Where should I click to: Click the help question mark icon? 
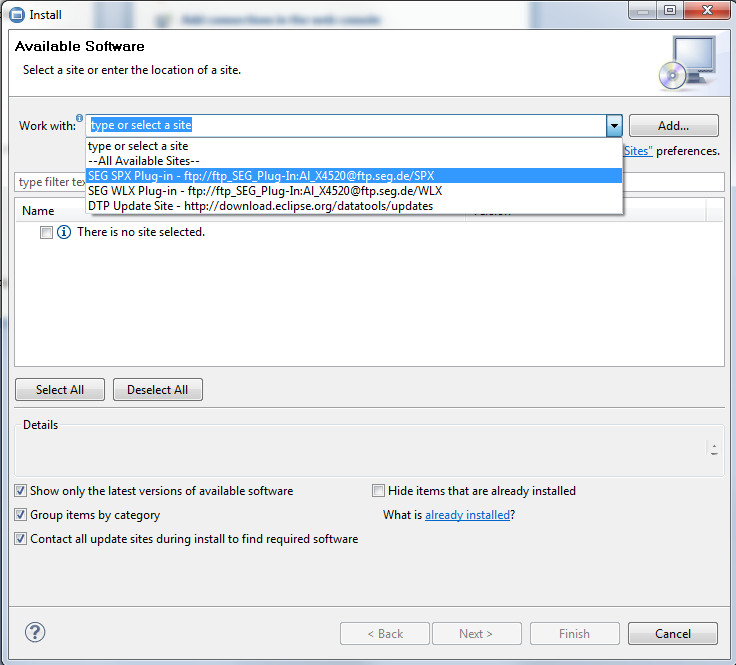pyautogui.click(x=35, y=632)
